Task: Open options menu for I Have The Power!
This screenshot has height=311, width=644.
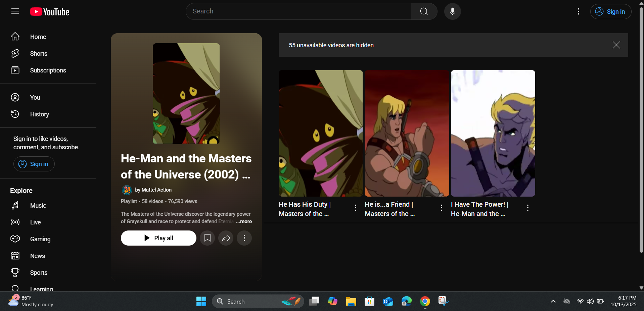Action: 528,208
